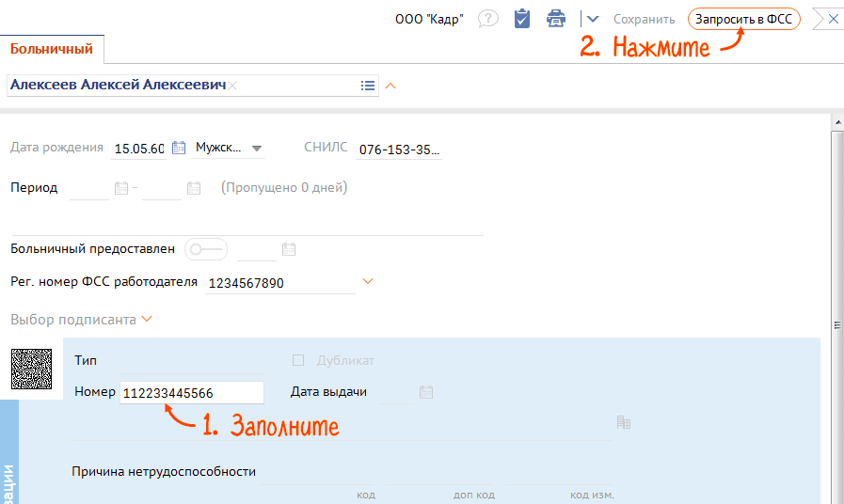Click the help question mark icon
Image resolution: width=844 pixels, height=504 pixels.
click(487, 19)
